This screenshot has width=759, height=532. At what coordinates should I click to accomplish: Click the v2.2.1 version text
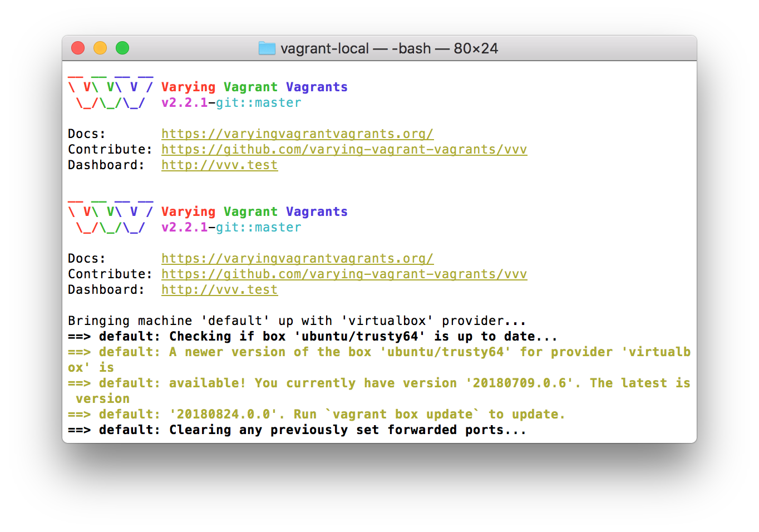185,102
